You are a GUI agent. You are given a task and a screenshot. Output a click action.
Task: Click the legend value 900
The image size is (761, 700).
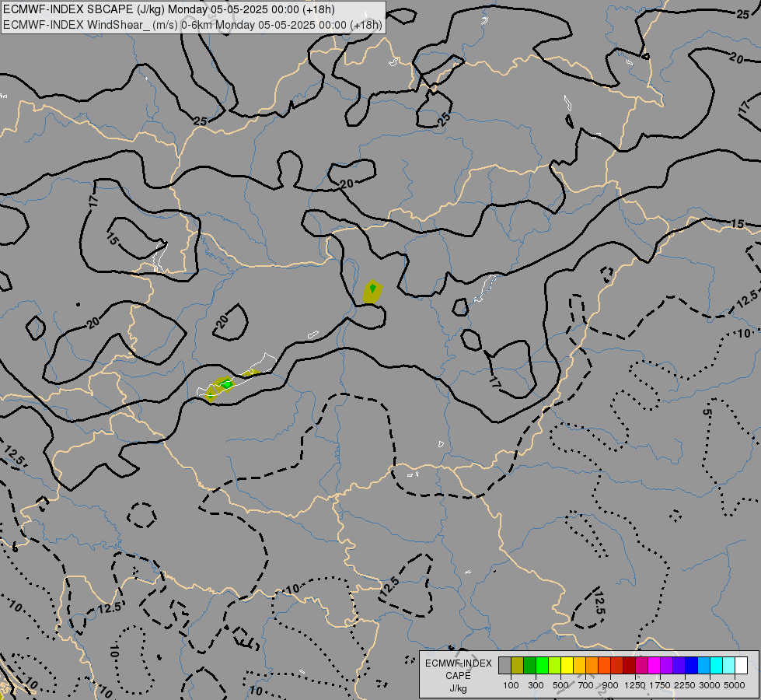610,685
